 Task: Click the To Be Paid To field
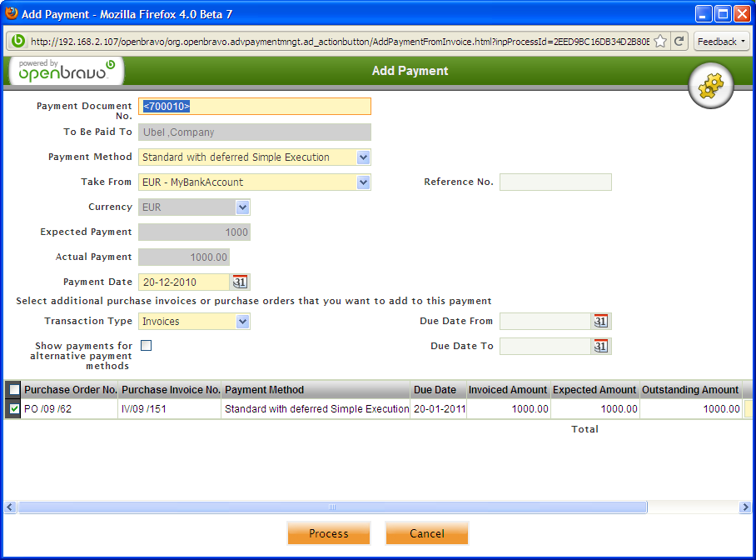(x=255, y=132)
